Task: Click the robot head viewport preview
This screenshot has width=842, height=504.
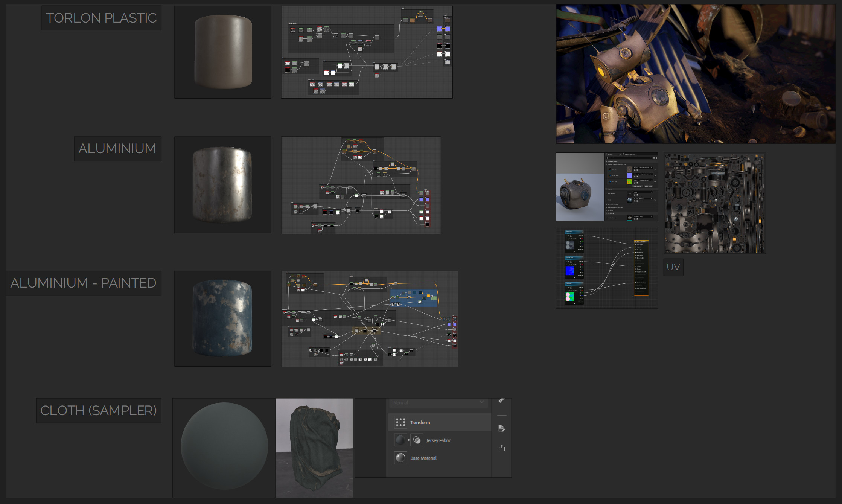Action: point(580,187)
